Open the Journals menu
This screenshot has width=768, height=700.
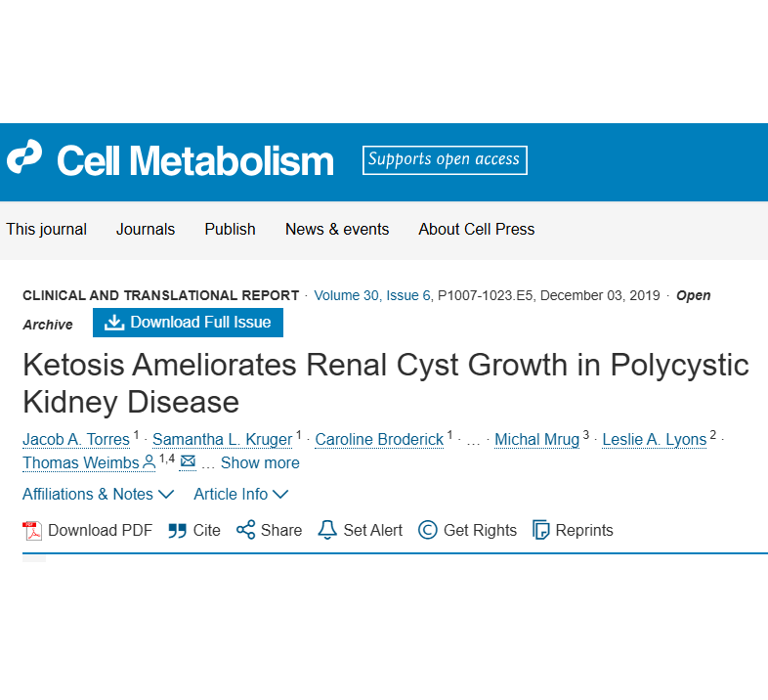coord(146,230)
